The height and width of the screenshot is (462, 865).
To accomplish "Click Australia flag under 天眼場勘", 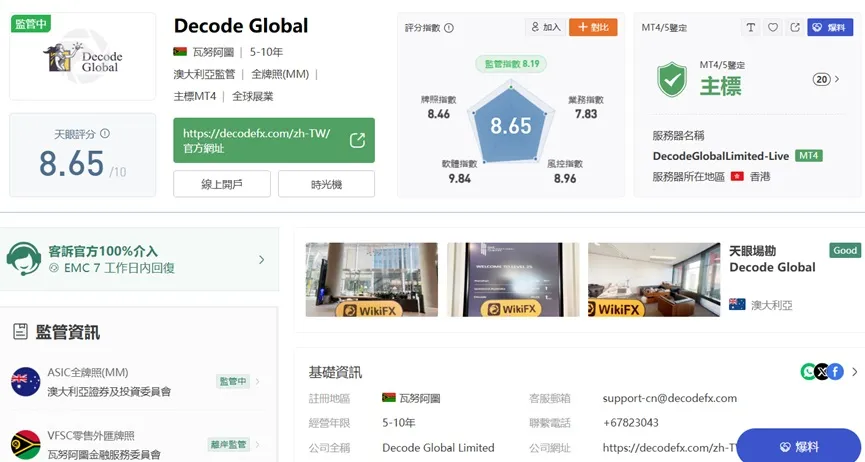I will [737, 305].
